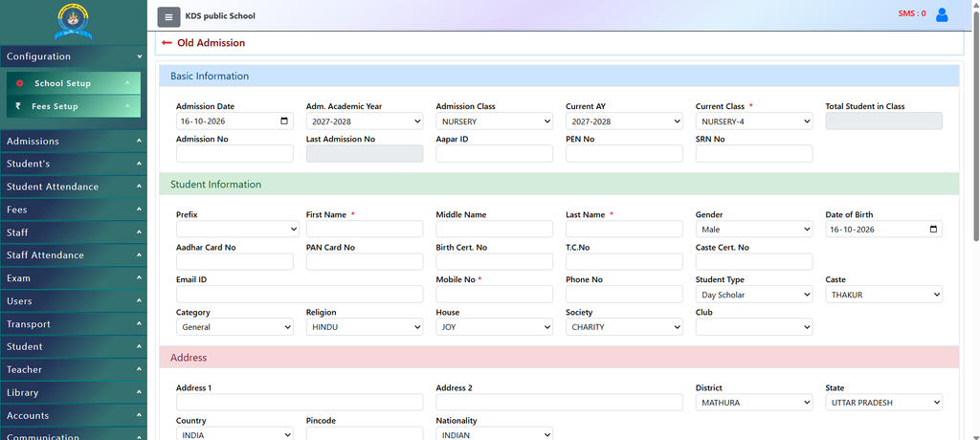Viewport: 980px width, 440px height.
Task: Click the First Name input field
Action: click(365, 230)
